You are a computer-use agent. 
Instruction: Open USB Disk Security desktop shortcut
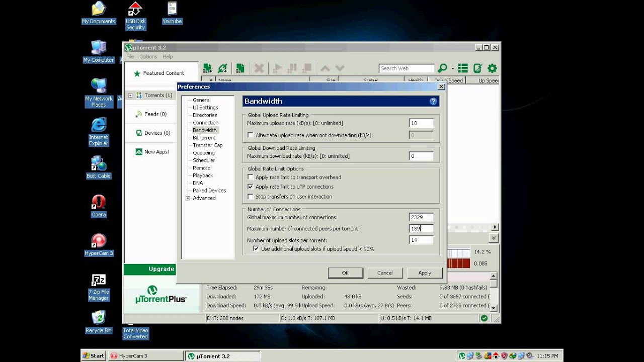(135, 16)
